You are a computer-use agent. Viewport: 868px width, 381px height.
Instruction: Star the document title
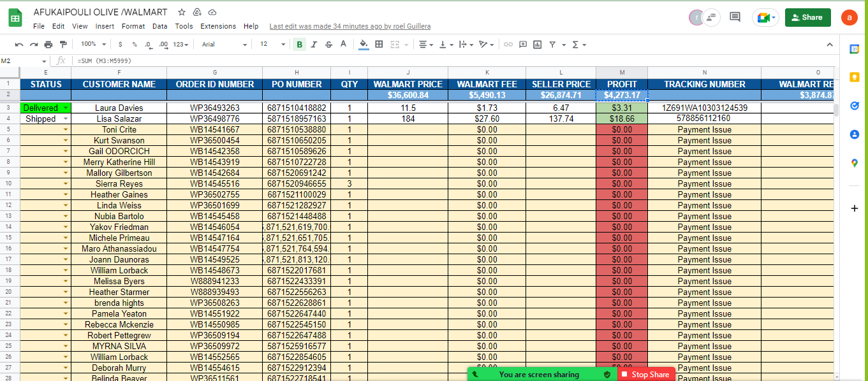182,12
